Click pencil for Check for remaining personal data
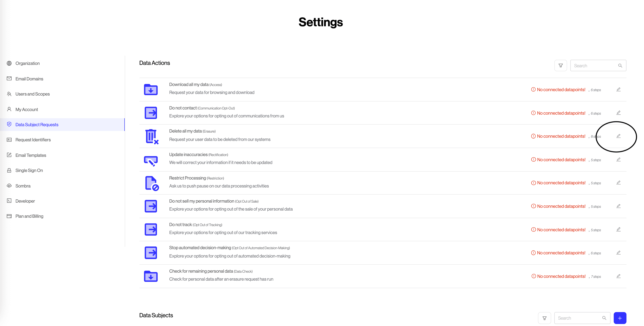 618,276
